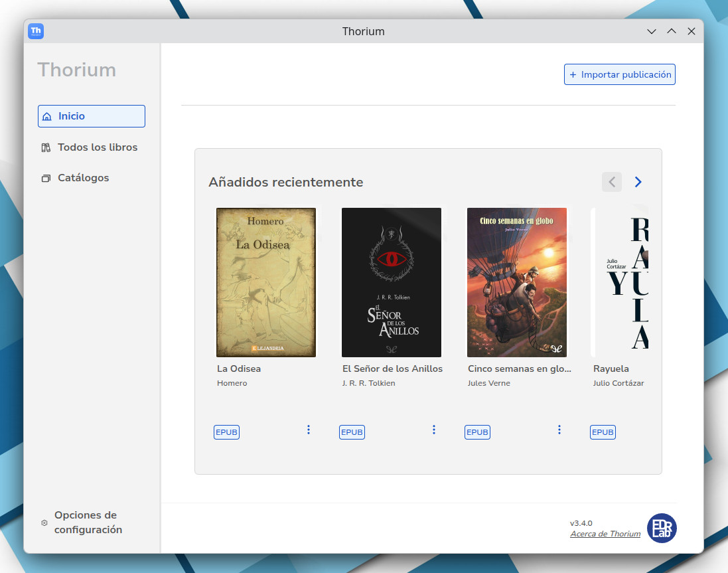Click the Importar publicación button
This screenshot has height=573, width=728.
620,74
